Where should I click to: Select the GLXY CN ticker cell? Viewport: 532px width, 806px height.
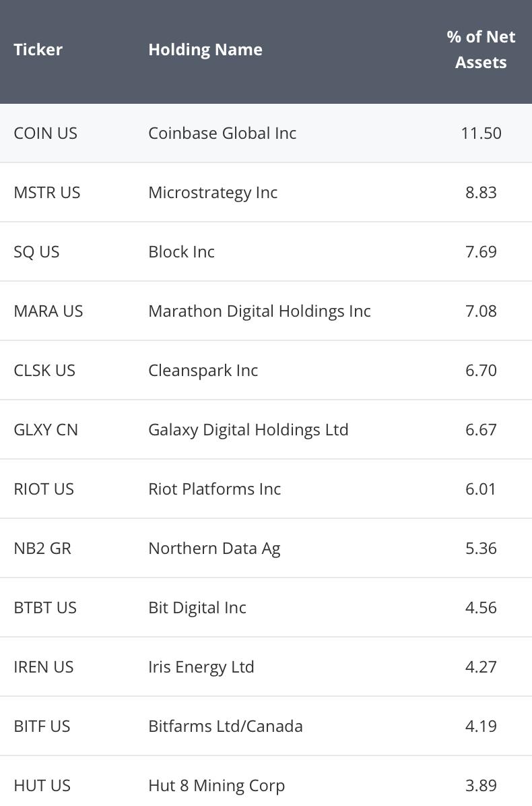pyautogui.click(x=46, y=430)
